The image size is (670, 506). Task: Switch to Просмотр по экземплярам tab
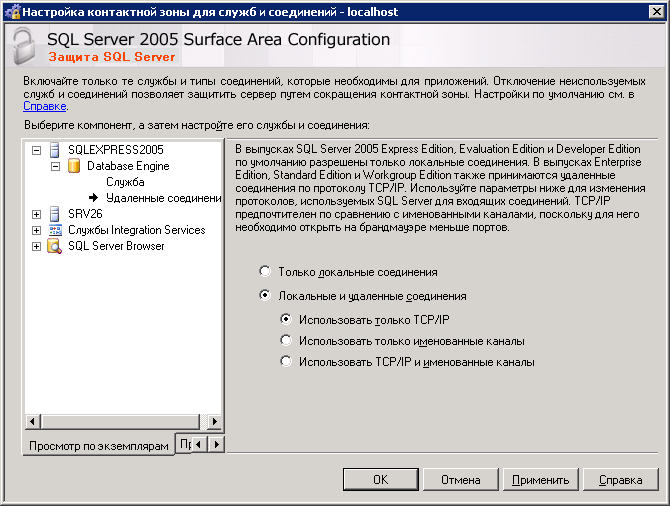99,446
